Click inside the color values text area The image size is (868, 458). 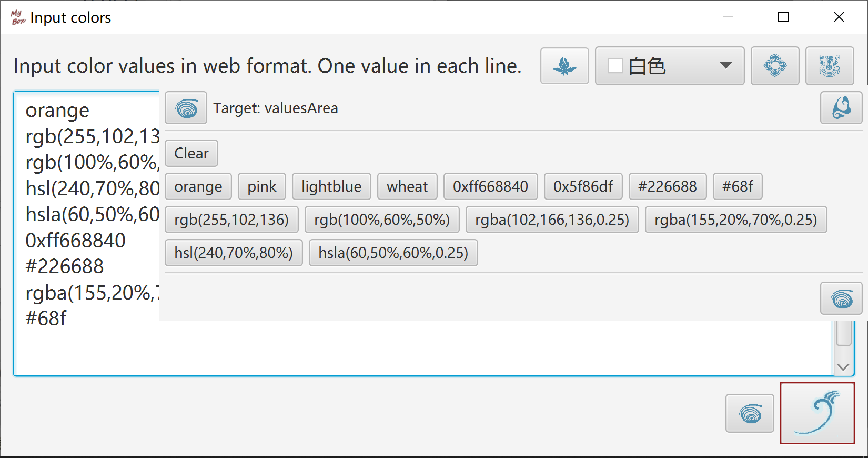[x=421, y=347]
